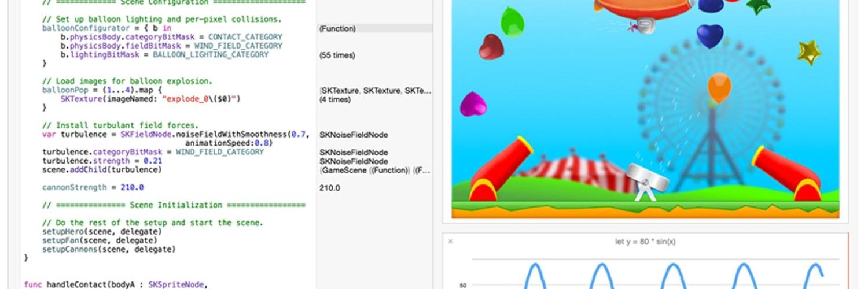Click the 'cannonStrength = 210.0' code line
This screenshot has height=289, width=868.
[x=93, y=187]
